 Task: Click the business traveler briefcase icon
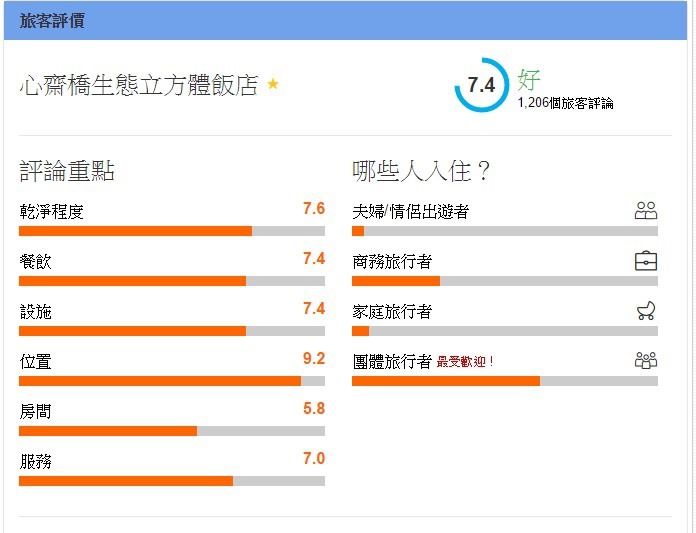pyautogui.click(x=646, y=261)
